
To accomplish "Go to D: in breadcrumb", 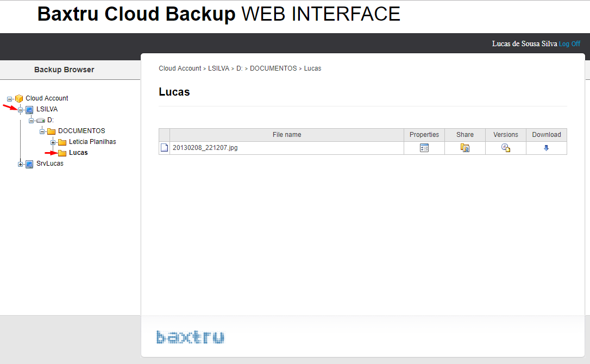I will click(239, 68).
